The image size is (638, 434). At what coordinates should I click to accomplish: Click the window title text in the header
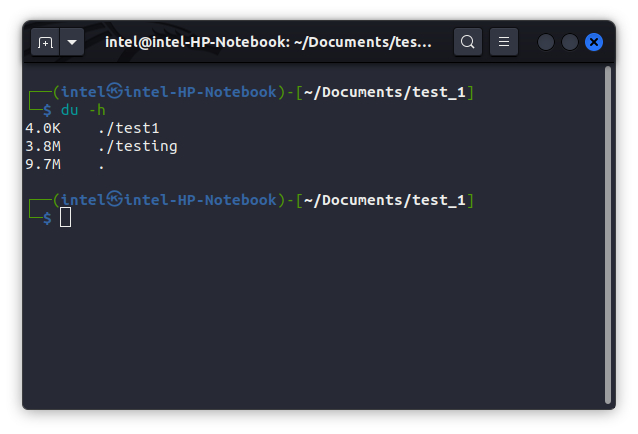pos(268,42)
